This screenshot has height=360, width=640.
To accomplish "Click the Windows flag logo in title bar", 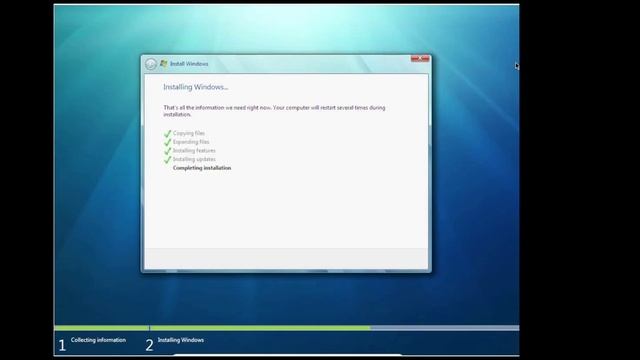I will click(x=164, y=64).
